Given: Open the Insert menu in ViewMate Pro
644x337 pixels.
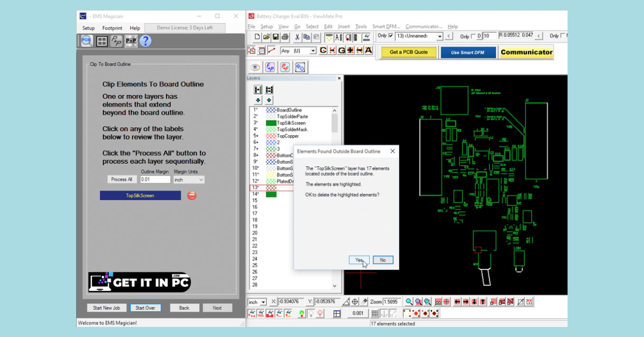Looking at the screenshot, I should coord(344,26).
